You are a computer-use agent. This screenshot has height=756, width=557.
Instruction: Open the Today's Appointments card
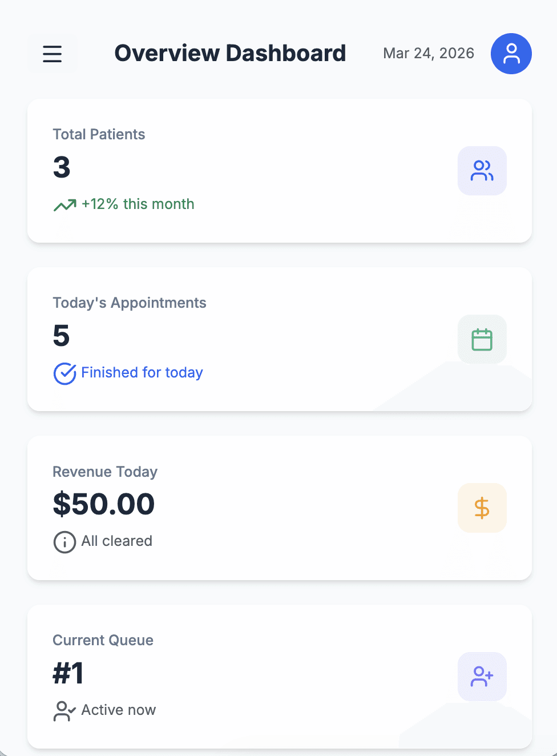tap(280, 339)
